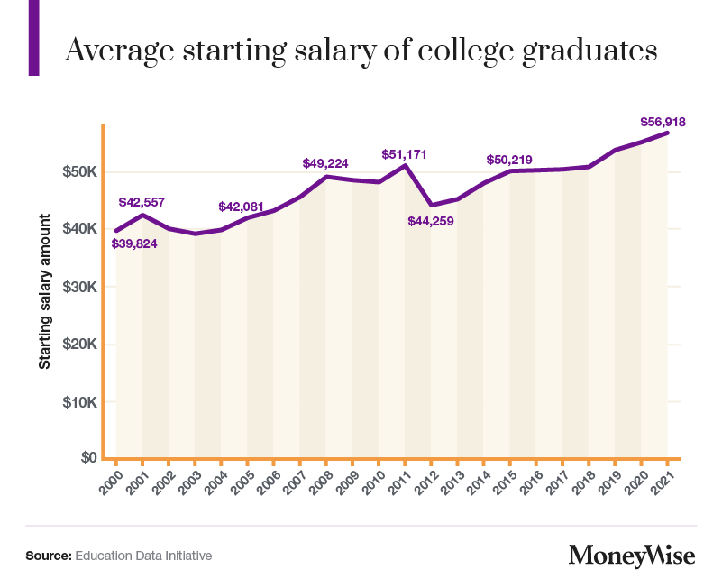Screen dimensions: 722x588
Task: Select the $51,171 peak label
Action: coord(404,154)
